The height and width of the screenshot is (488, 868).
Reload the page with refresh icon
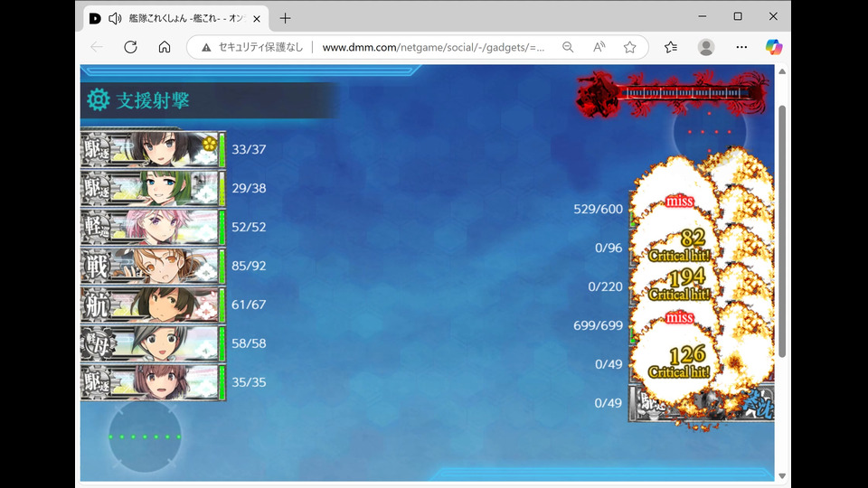tap(130, 47)
